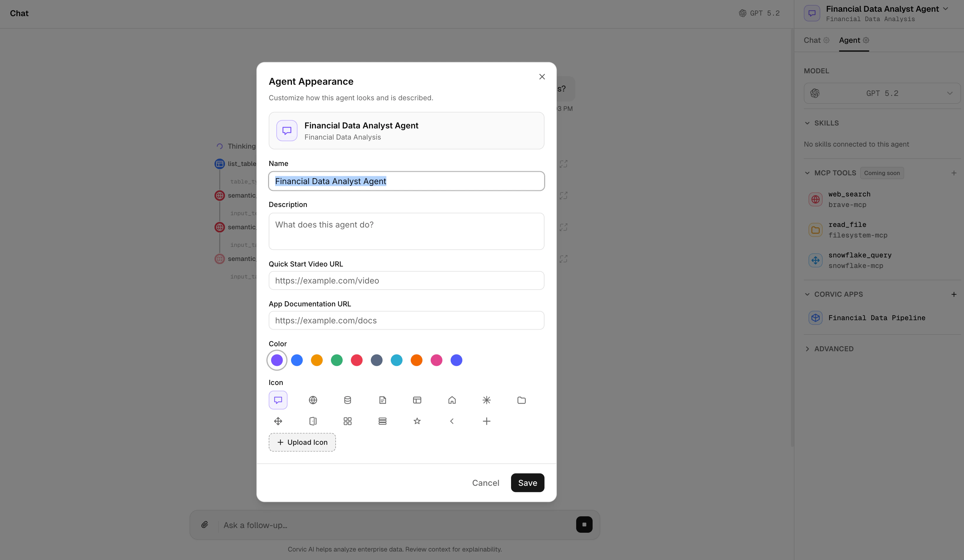Select the chat bubble agent icon
The width and height of the screenshot is (964, 560).
point(278,400)
